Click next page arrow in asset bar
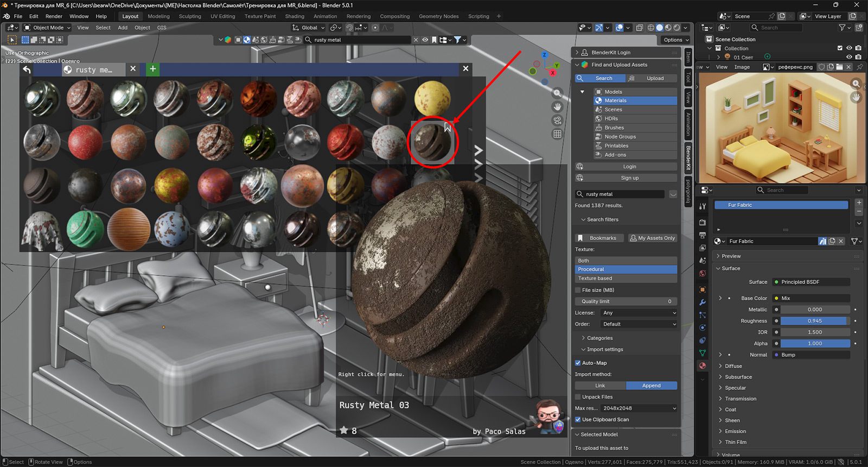This screenshot has width=868, height=467. 478,150
